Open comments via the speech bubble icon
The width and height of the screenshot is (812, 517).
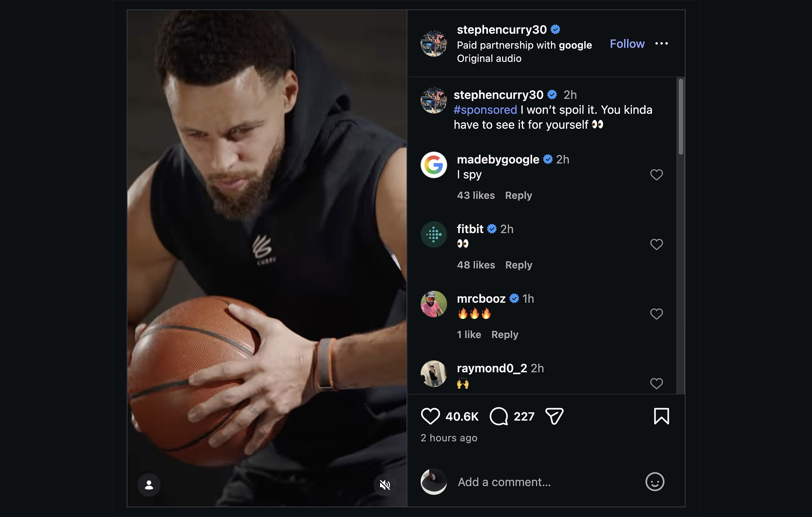click(499, 416)
